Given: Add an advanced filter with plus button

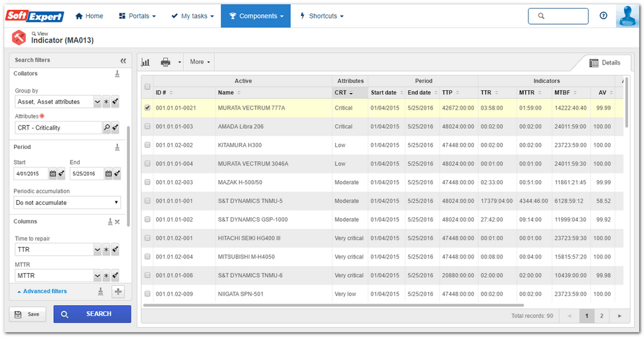Looking at the screenshot, I should pos(118,292).
